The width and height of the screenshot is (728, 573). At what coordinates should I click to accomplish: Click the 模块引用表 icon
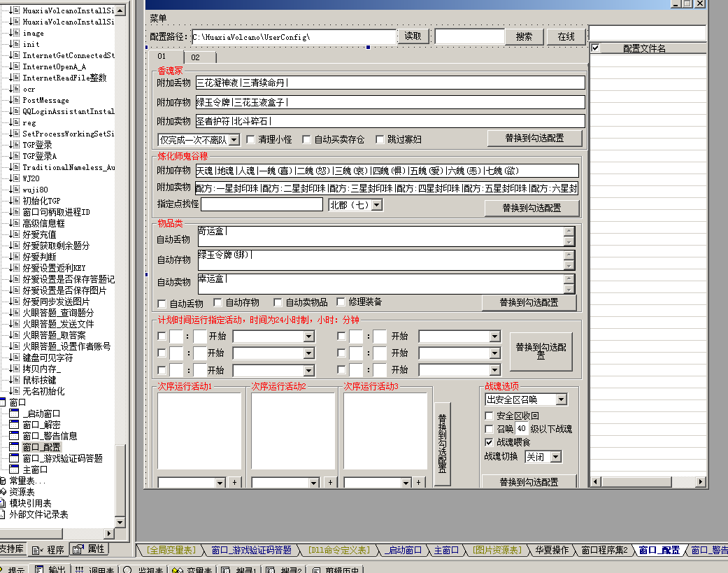3,503
